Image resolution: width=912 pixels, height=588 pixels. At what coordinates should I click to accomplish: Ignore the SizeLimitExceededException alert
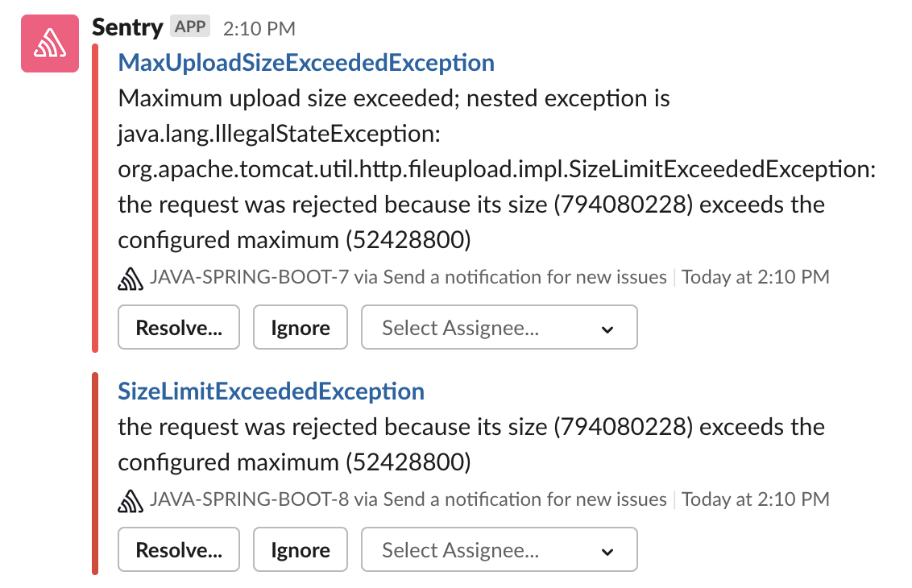point(301,549)
